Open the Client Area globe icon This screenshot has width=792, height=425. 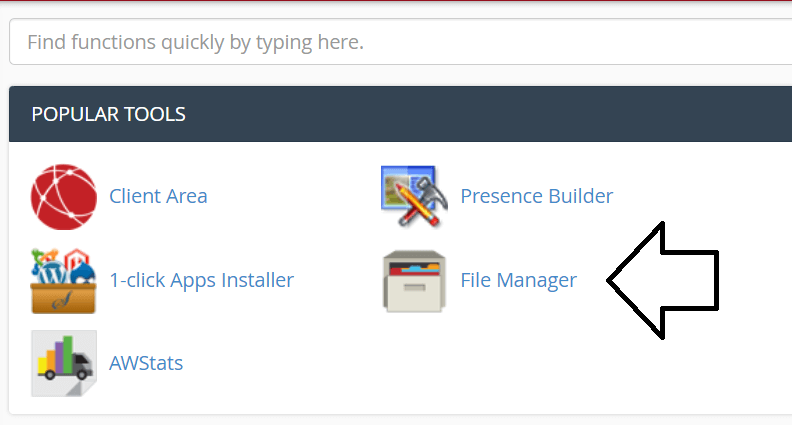click(63, 197)
